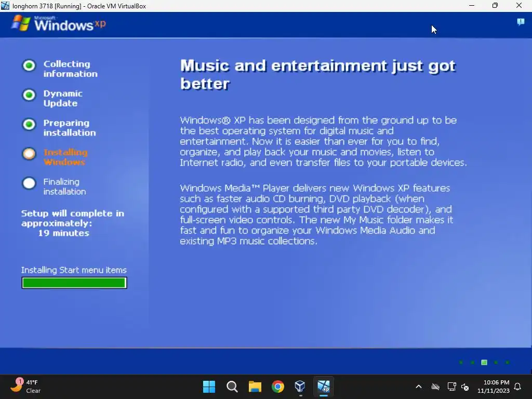
Task: Open the network display tray icon
Action: pyautogui.click(x=451, y=387)
